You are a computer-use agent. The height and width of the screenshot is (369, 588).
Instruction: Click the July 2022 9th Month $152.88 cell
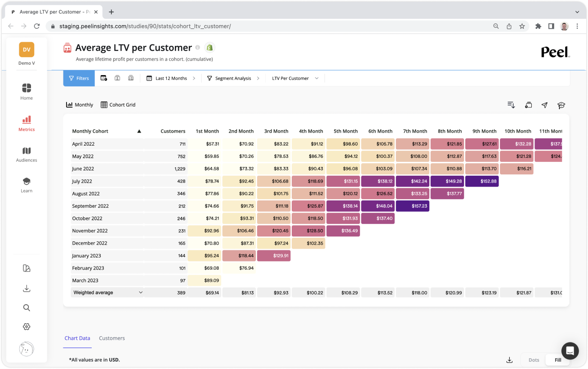click(x=482, y=181)
